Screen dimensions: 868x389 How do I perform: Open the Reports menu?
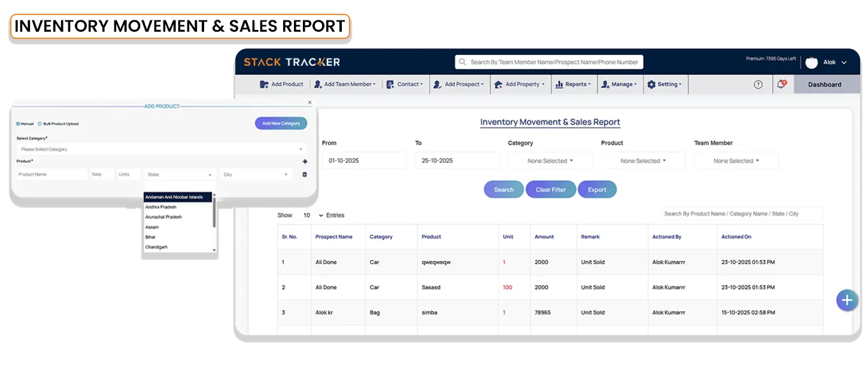click(573, 84)
